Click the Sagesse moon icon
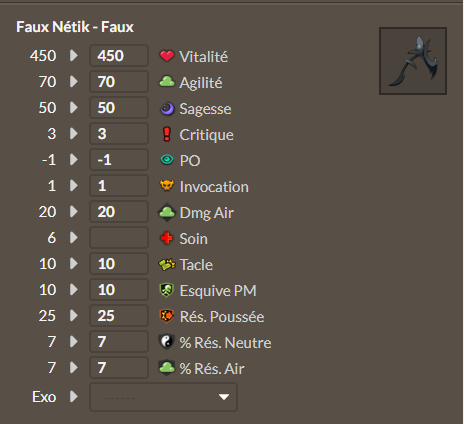 tap(167, 108)
